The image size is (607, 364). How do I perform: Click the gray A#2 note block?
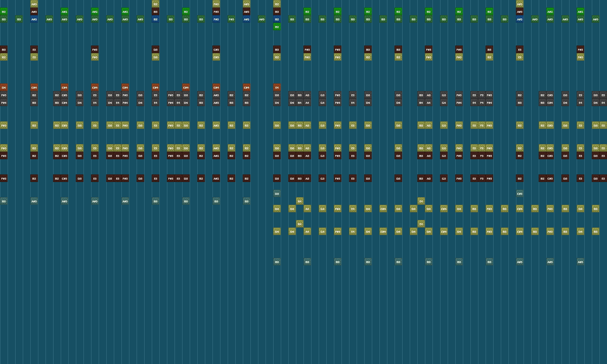point(216,95)
